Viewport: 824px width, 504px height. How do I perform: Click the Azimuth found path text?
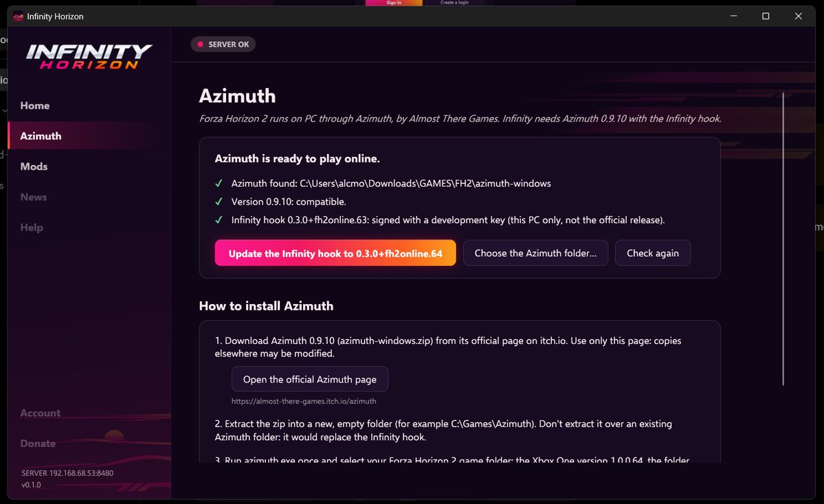click(x=391, y=183)
